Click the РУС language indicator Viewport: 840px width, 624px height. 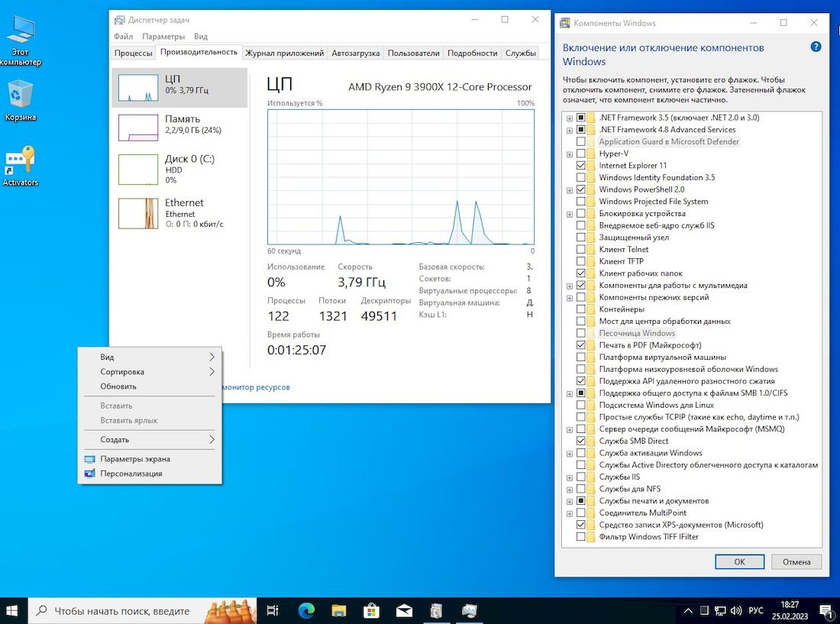coord(755,610)
